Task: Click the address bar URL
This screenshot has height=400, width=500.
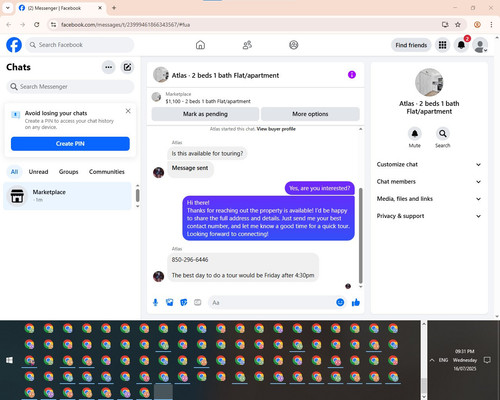Action: point(126,25)
